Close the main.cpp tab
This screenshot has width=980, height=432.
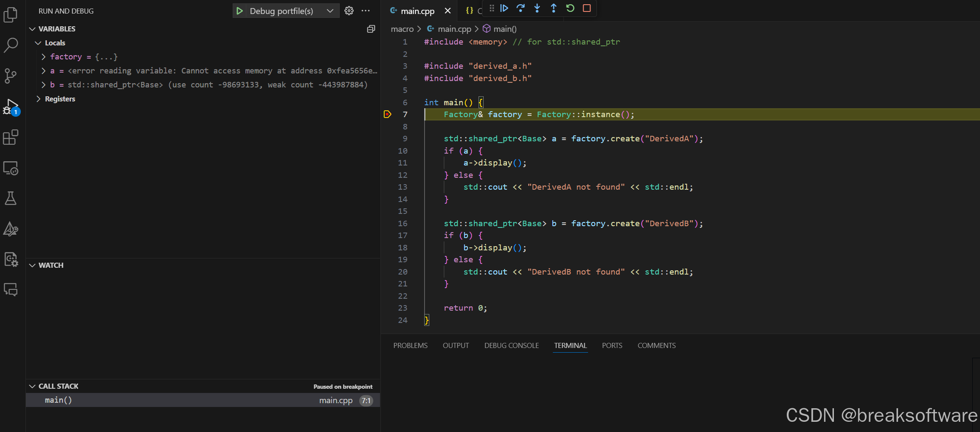click(448, 11)
